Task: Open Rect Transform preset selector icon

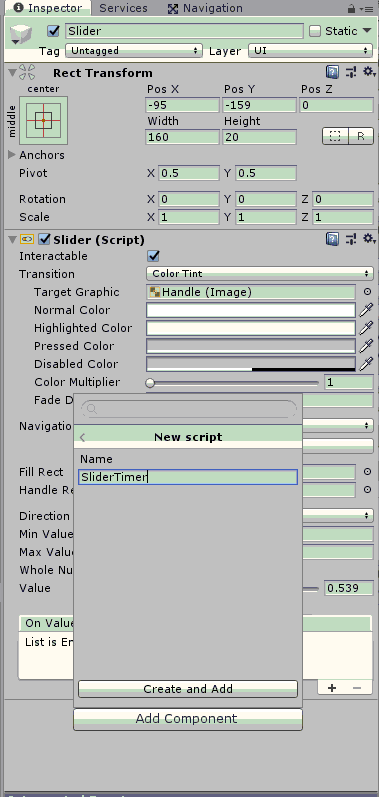Action: point(351,72)
